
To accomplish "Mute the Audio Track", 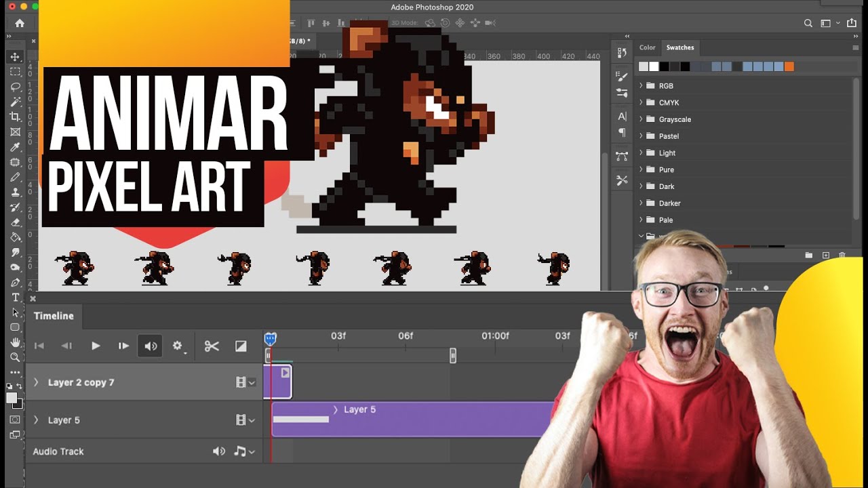I will coord(219,451).
